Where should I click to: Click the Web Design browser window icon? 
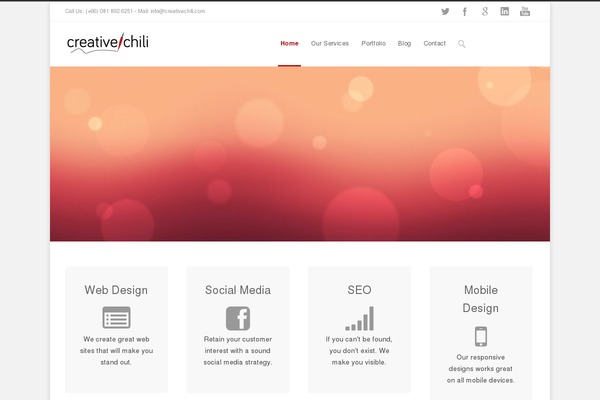tap(116, 317)
